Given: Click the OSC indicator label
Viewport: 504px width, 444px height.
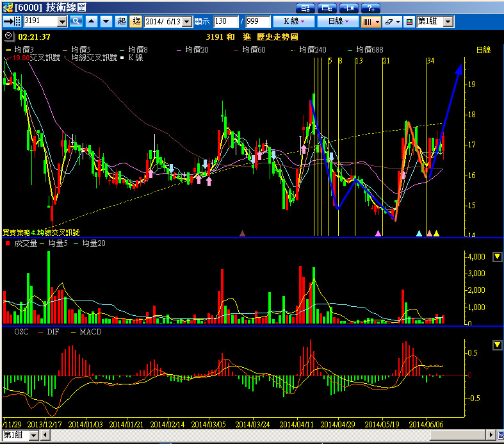Looking at the screenshot, I should pos(21,332).
